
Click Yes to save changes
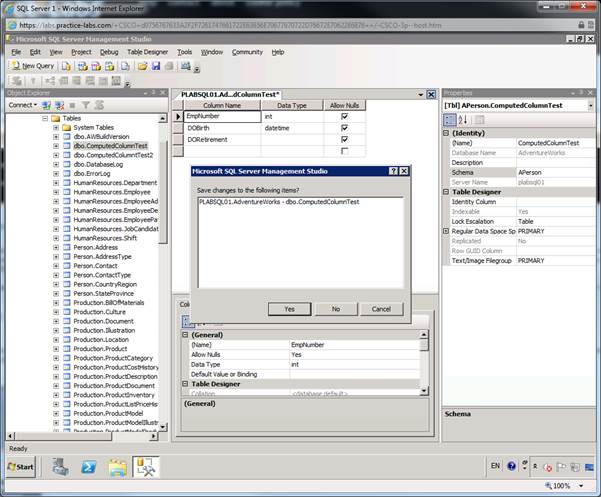click(289, 309)
